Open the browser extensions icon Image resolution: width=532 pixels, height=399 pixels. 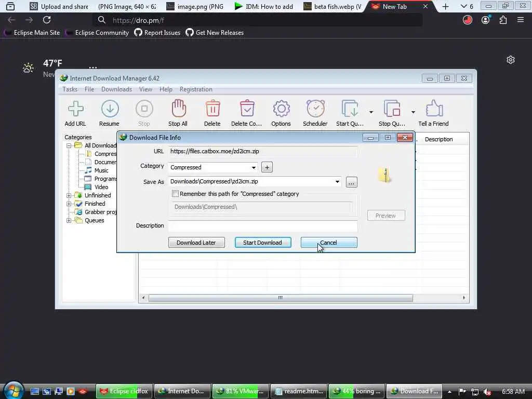click(503, 20)
